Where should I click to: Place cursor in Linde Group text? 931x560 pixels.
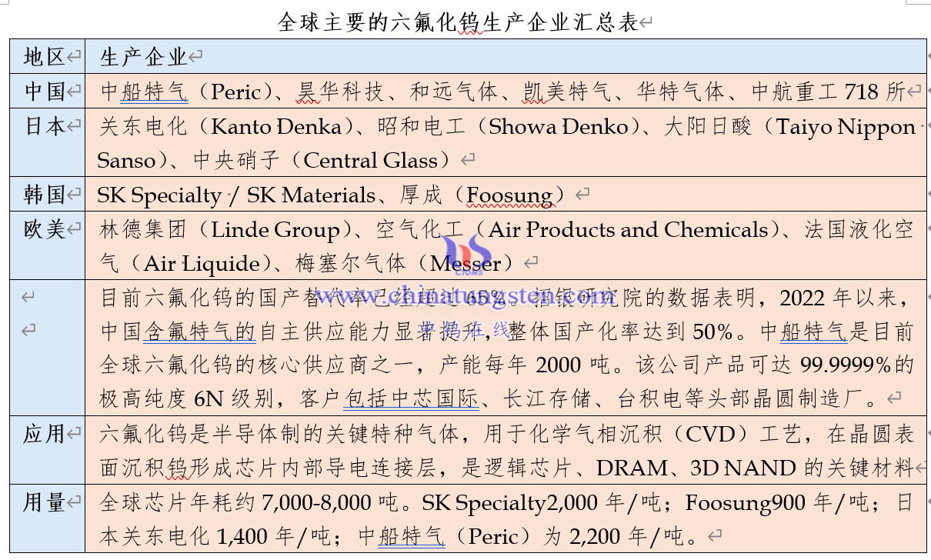(275, 230)
